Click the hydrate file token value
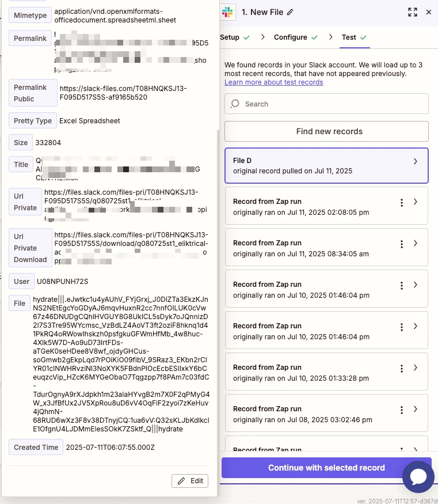438x504 pixels. (x=121, y=364)
